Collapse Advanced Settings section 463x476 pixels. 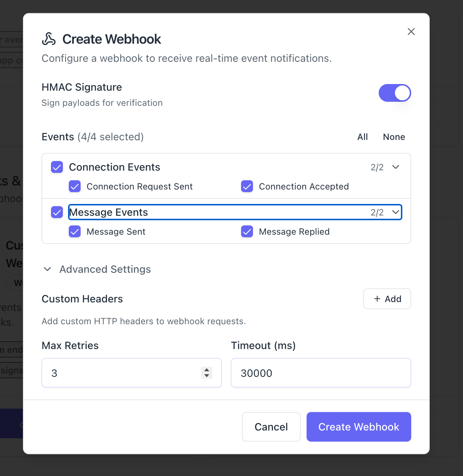point(47,269)
